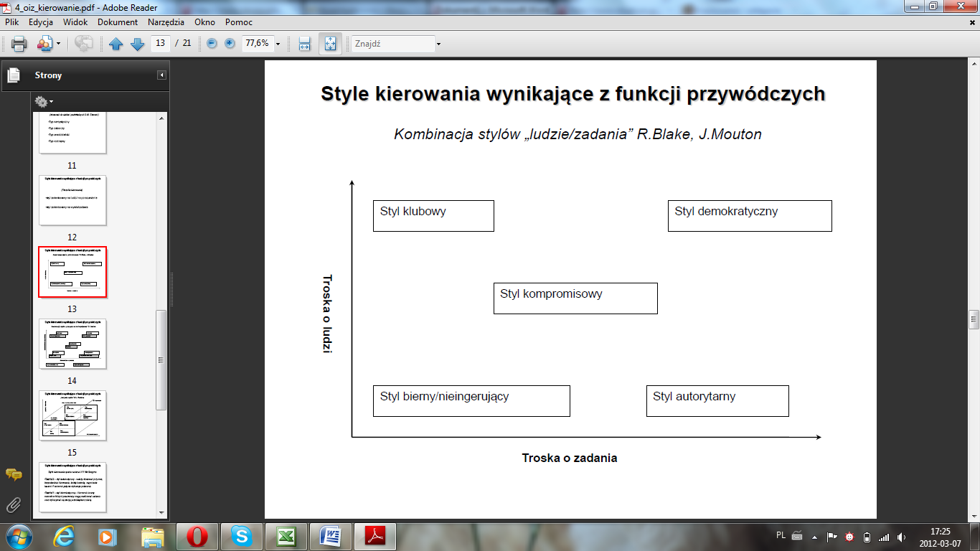Viewport: 980px width, 551px height.
Task: Open Opera browser from the taskbar
Action: [x=197, y=536]
